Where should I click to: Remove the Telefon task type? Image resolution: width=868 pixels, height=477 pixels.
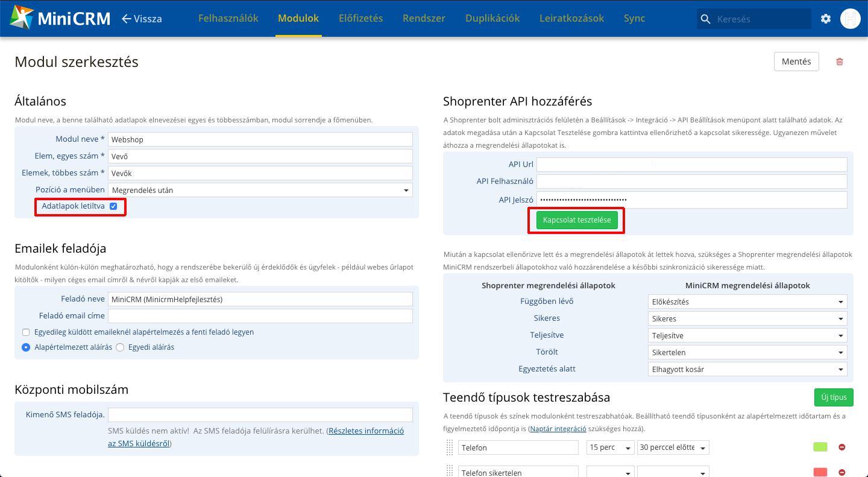[x=842, y=447]
